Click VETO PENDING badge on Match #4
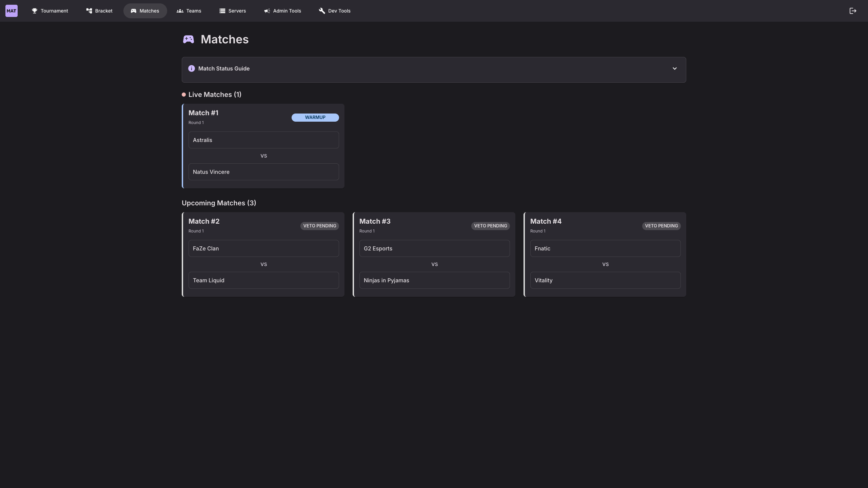 point(661,226)
